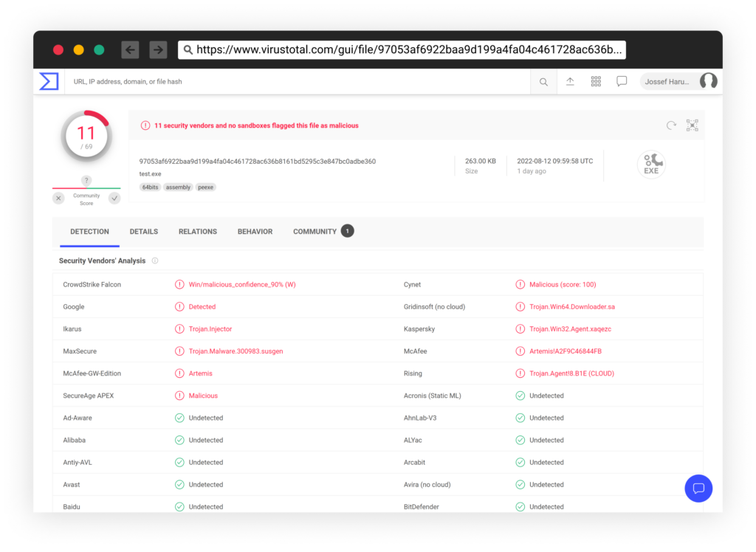Screen dimensions: 756x552
Task: Click the test.exe file name
Action: click(x=151, y=174)
